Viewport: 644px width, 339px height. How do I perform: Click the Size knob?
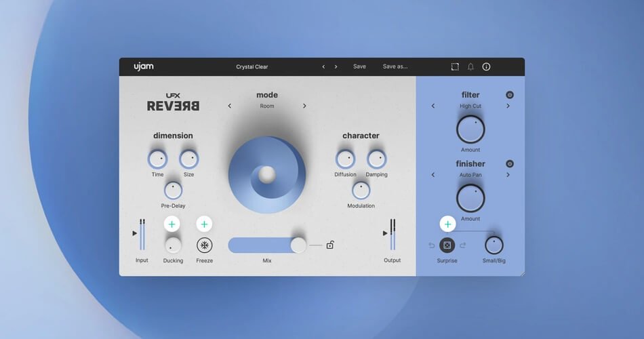(x=188, y=159)
